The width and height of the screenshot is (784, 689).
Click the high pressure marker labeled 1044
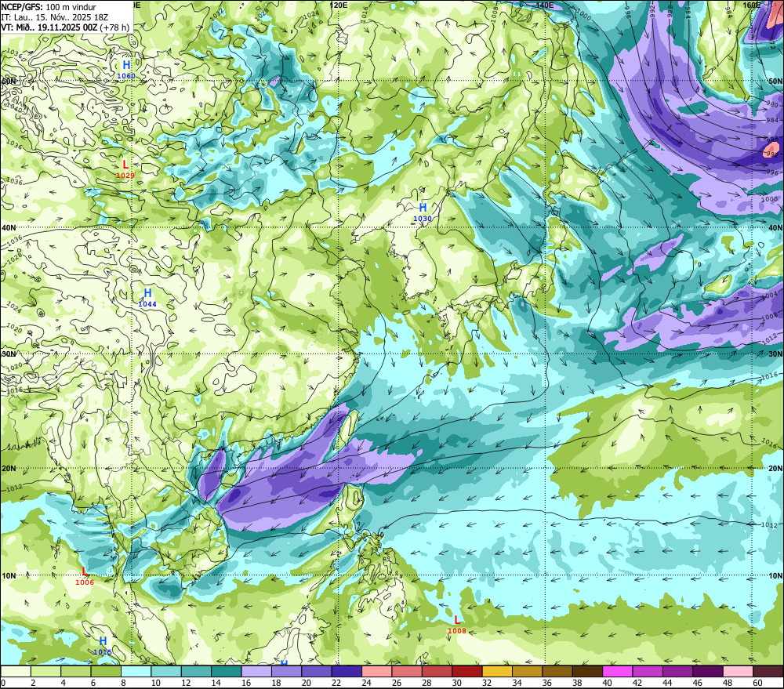click(147, 298)
